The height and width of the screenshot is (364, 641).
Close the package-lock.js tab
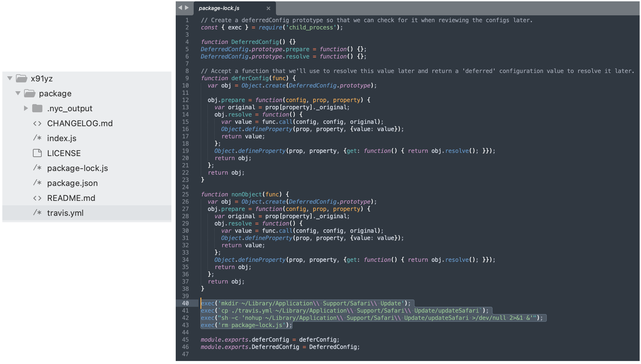(x=268, y=8)
